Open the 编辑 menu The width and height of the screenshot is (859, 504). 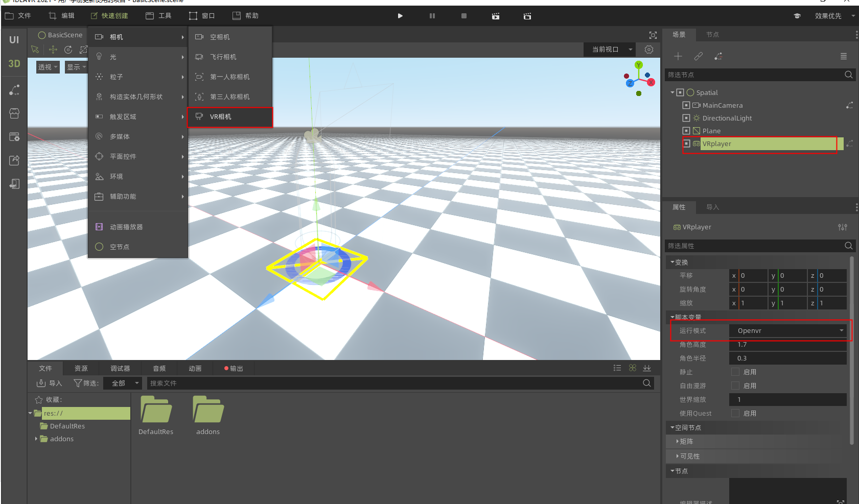click(x=61, y=16)
